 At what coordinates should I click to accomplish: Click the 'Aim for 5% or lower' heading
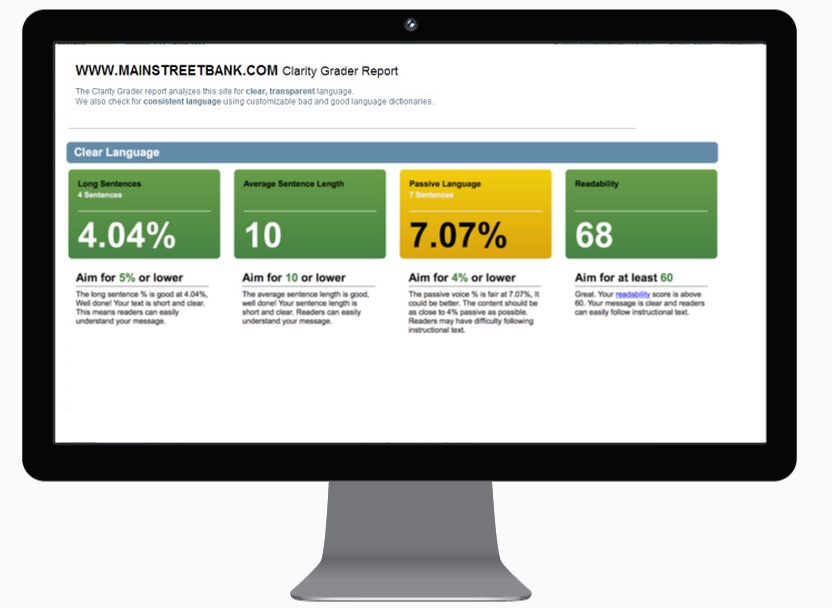(x=129, y=277)
